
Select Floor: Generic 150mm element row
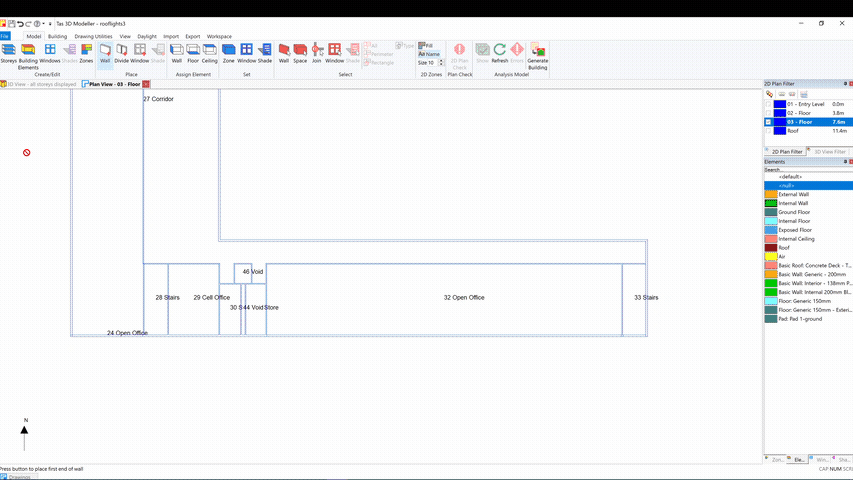tap(808, 301)
